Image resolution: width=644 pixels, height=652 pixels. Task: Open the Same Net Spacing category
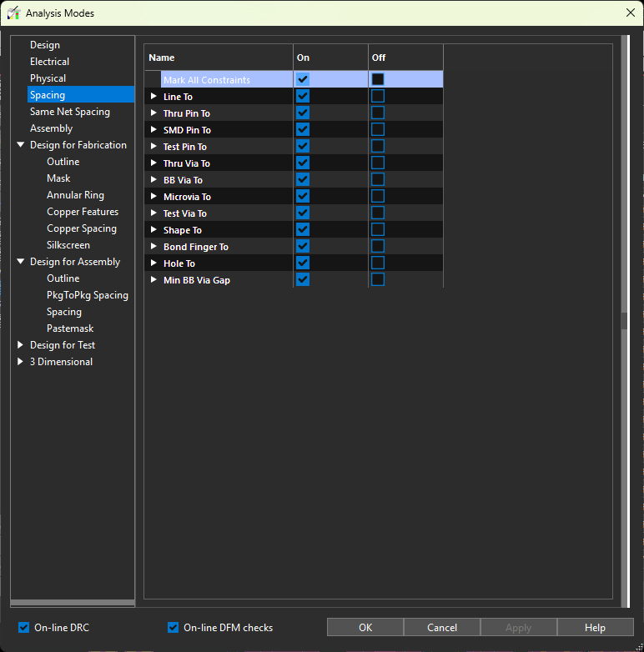point(69,112)
